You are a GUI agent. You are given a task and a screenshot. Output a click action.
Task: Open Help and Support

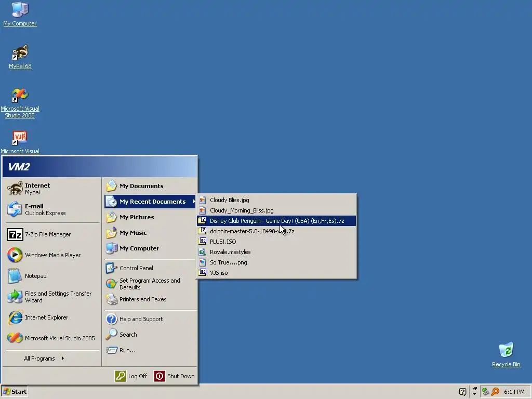coord(150,319)
